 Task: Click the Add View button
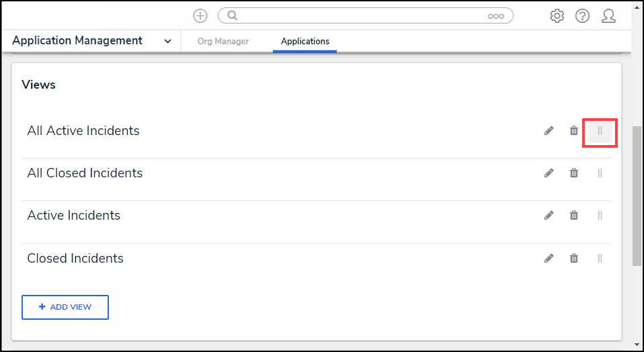pos(65,307)
